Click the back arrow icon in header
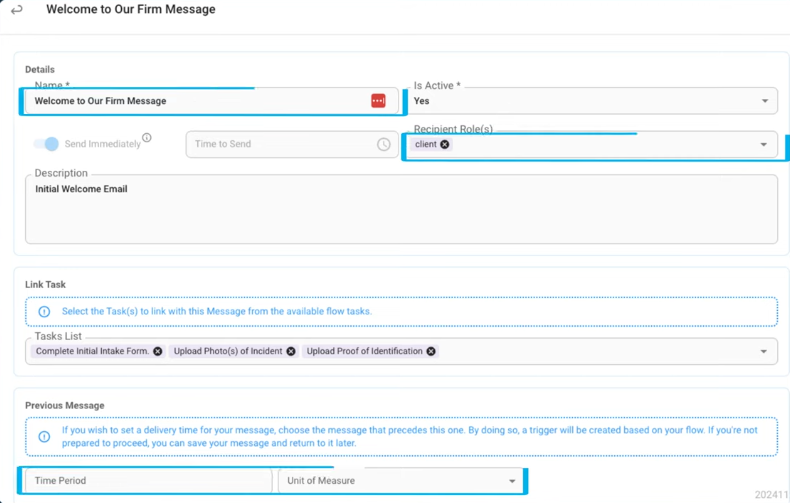The width and height of the screenshot is (790, 503). 17,10
